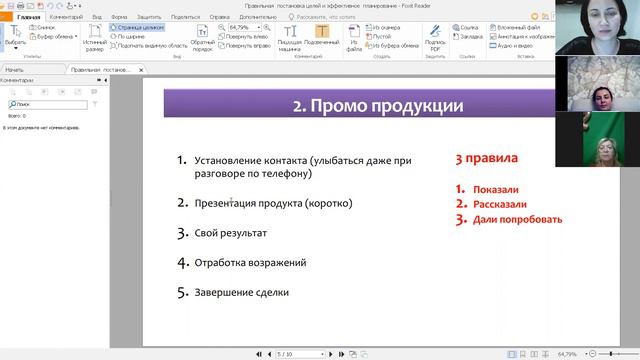Viewport: 640px width, 360px height.
Task: Open the Вид ribbon tab
Action: 97,17
